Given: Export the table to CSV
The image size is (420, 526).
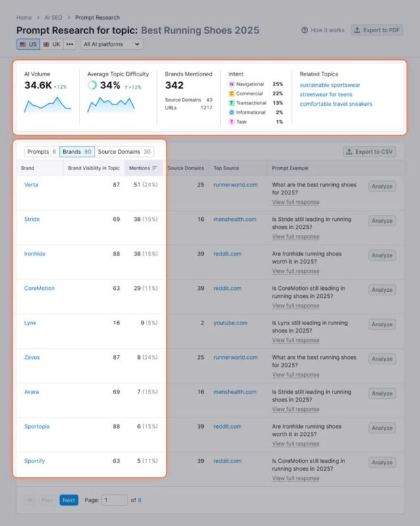Looking at the screenshot, I should [369, 152].
